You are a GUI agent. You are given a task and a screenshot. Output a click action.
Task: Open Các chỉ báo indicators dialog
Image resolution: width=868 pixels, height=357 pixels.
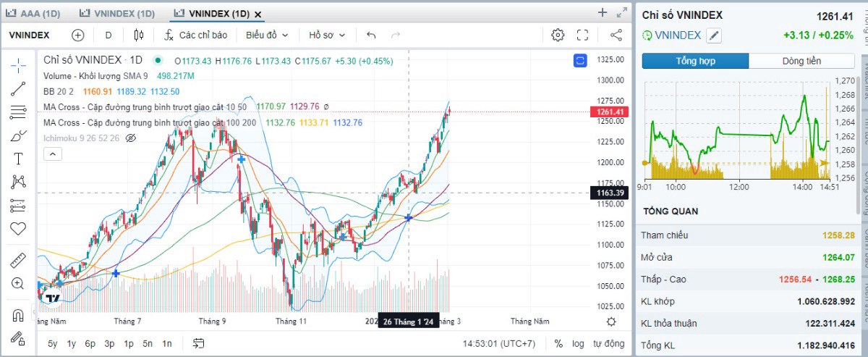point(195,35)
